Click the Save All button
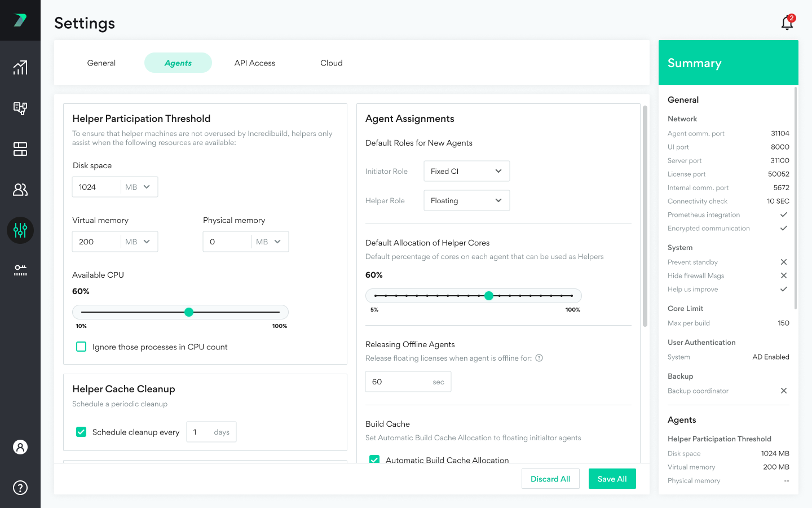 coord(612,479)
